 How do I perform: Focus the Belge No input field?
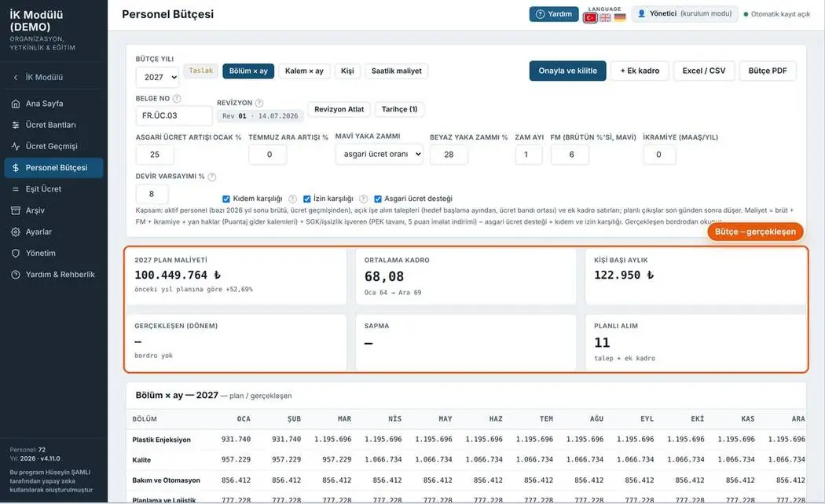174,115
